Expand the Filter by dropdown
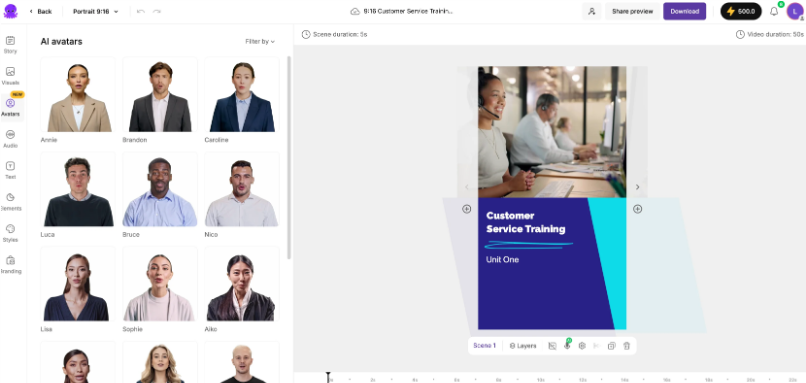The width and height of the screenshot is (806, 383). pos(260,42)
